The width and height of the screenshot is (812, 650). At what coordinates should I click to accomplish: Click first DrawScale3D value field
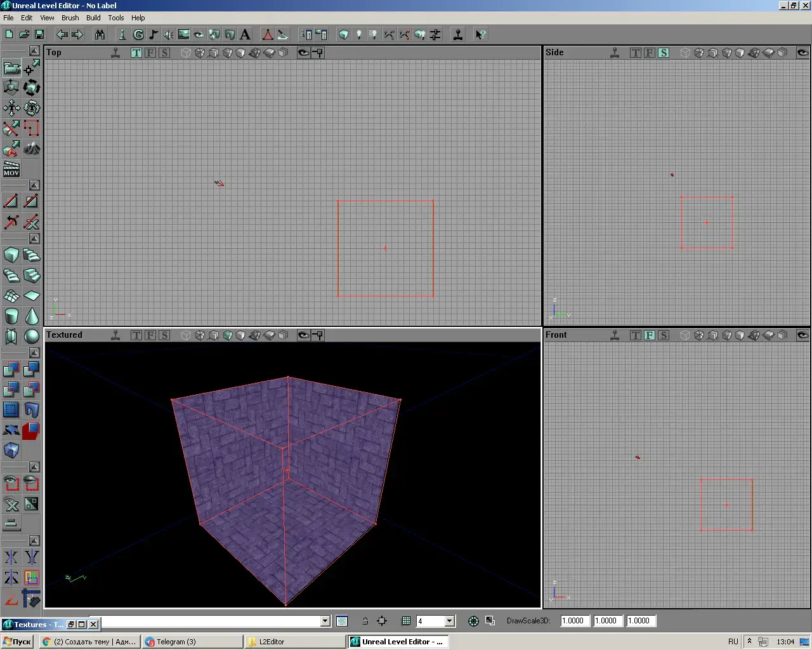coord(575,621)
